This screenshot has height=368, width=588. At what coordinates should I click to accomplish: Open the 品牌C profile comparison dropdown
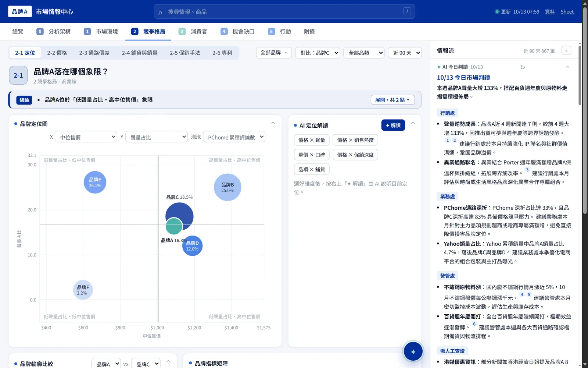pyautogui.click(x=146, y=364)
